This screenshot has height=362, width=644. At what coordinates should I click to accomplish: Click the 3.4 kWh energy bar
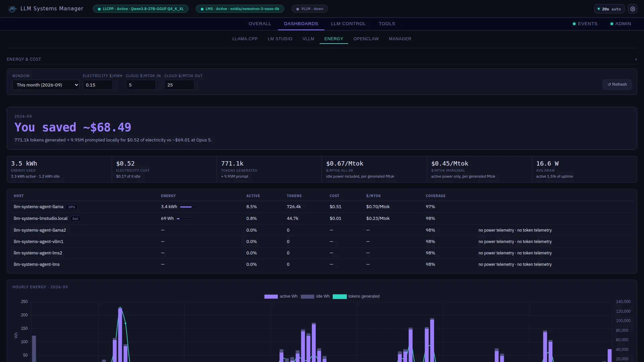pyautogui.click(x=188, y=207)
